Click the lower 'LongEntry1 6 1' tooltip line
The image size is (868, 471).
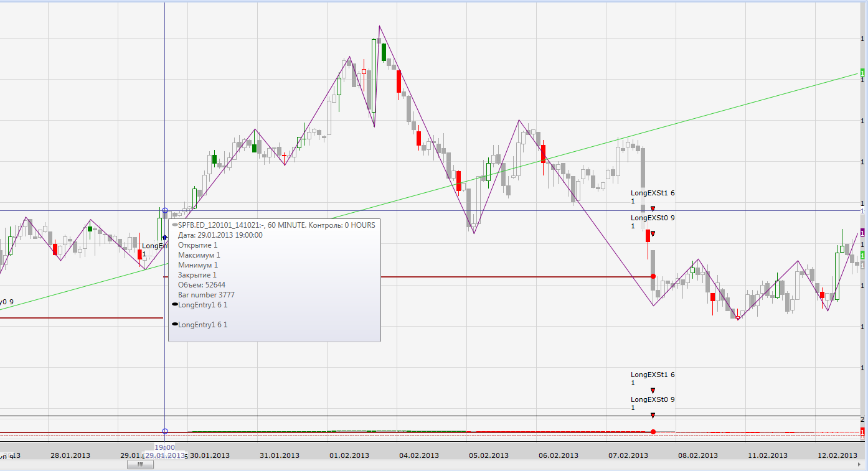point(203,324)
